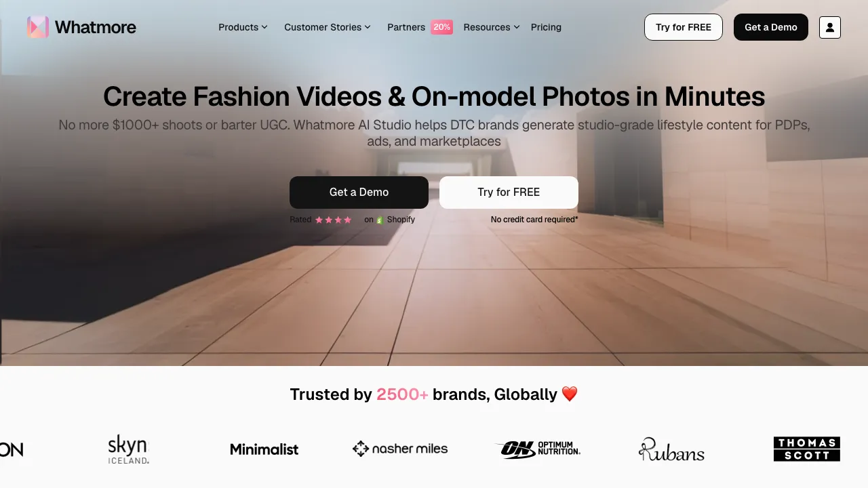The width and height of the screenshot is (868, 488).
Task: Click the Minimalist brand logo
Action: 264,449
